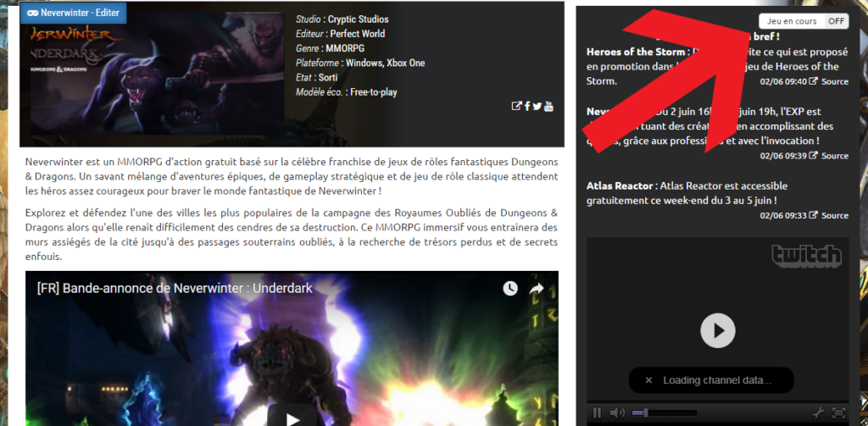Click the Twitch logo in the player
The width and height of the screenshot is (868, 426).
[807, 256]
